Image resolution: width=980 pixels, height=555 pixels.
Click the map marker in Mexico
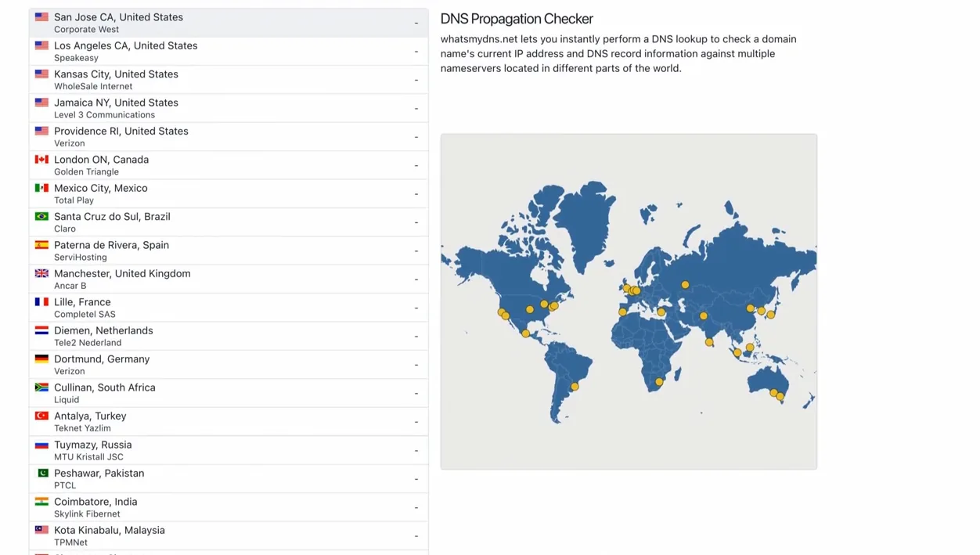[526, 333]
